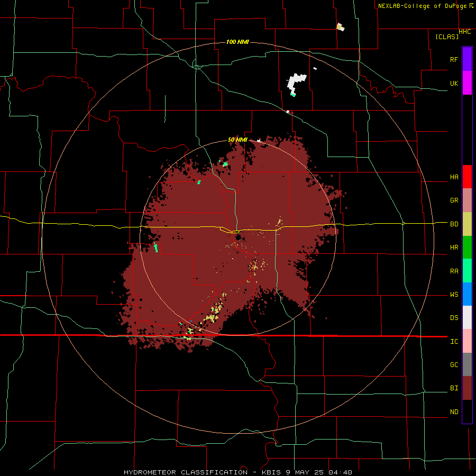
Task: Pick the RA light-green legend swatch
Action: 467,271
